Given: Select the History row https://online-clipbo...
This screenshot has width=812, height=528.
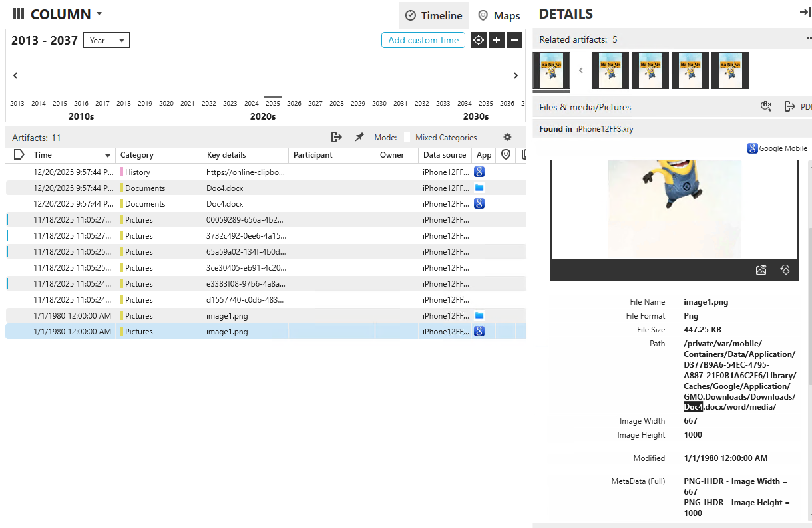Looking at the screenshot, I should click(x=266, y=172).
